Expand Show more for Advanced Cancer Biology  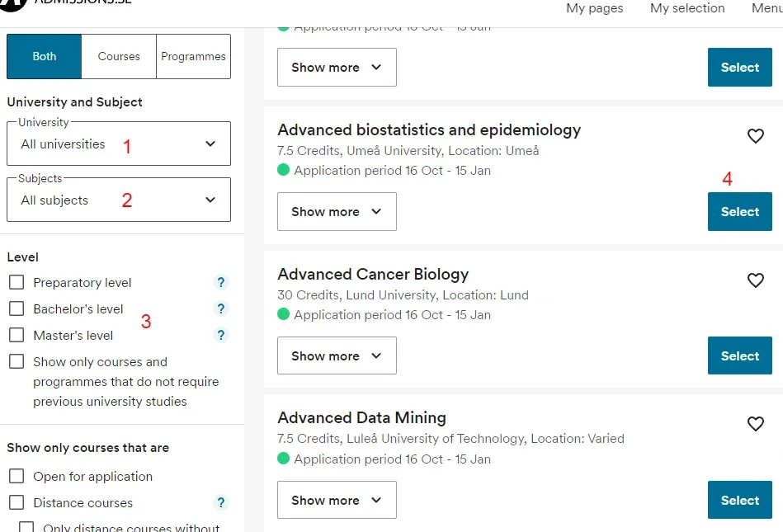(x=337, y=356)
